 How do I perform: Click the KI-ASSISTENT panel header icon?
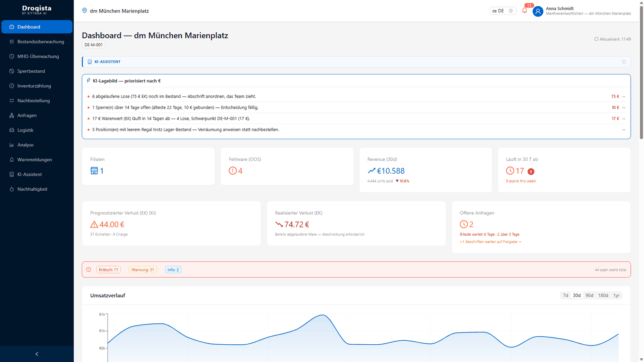tap(90, 62)
